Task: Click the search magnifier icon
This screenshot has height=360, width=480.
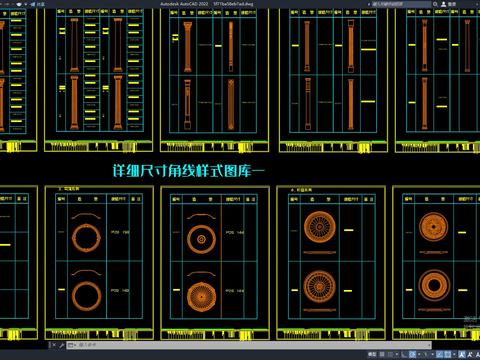Action: [x=435, y=4]
